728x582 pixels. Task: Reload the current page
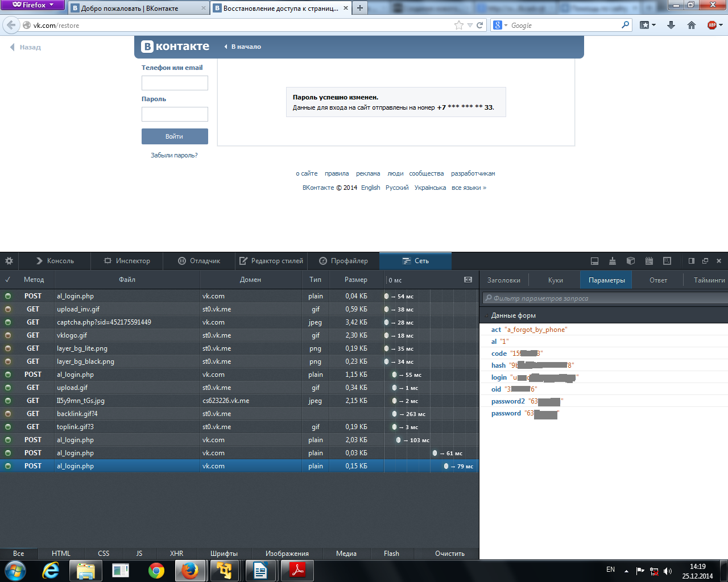click(x=479, y=25)
